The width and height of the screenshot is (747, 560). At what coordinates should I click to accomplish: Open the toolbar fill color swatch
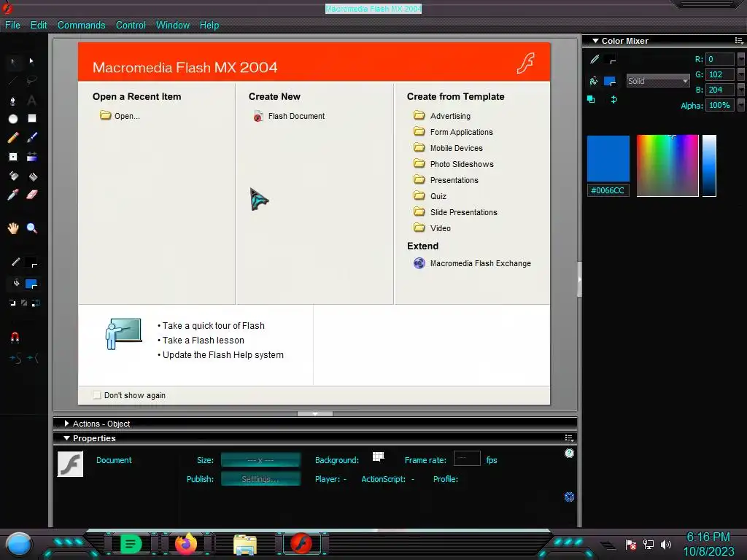[31, 284]
